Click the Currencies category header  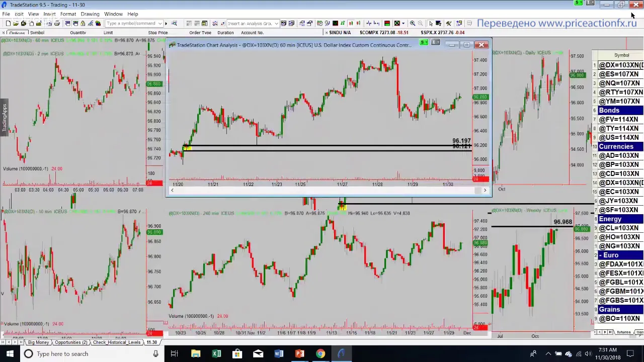pyautogui.click(x=620, y=146)
